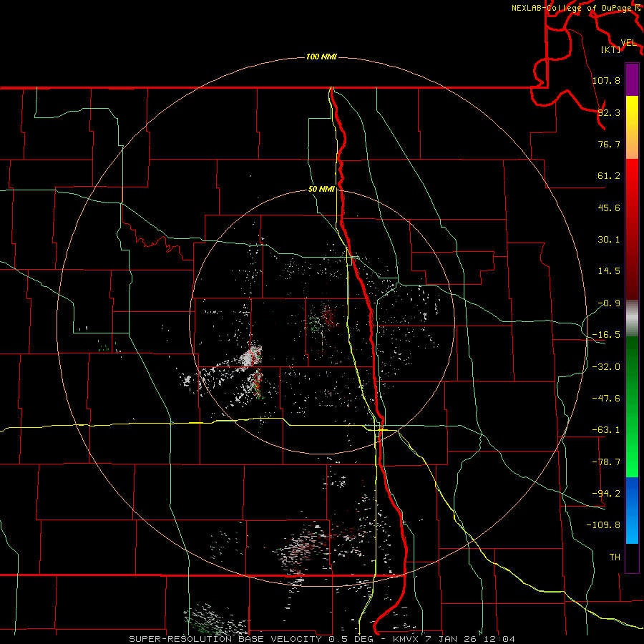
Task: Click the 92.3 velocity scale value
Action: pyautogui.click(x=609, y=112)
